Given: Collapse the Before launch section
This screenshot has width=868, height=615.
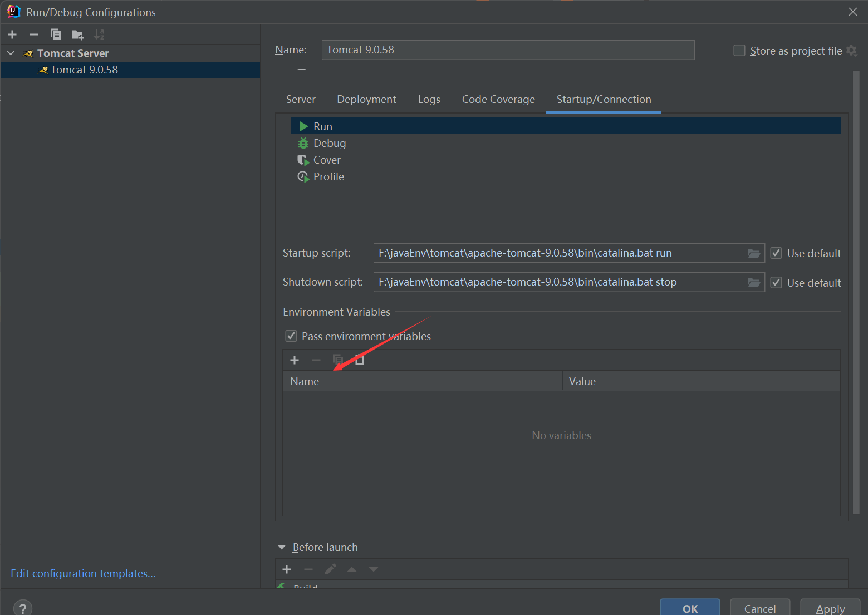Looking at the screenshot, I should (282, 547).
